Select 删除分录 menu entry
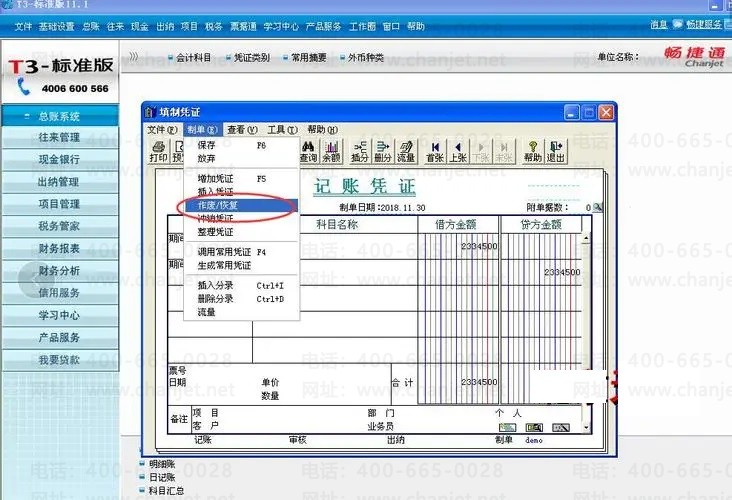The image size is (732, 500). pos(241,299)
